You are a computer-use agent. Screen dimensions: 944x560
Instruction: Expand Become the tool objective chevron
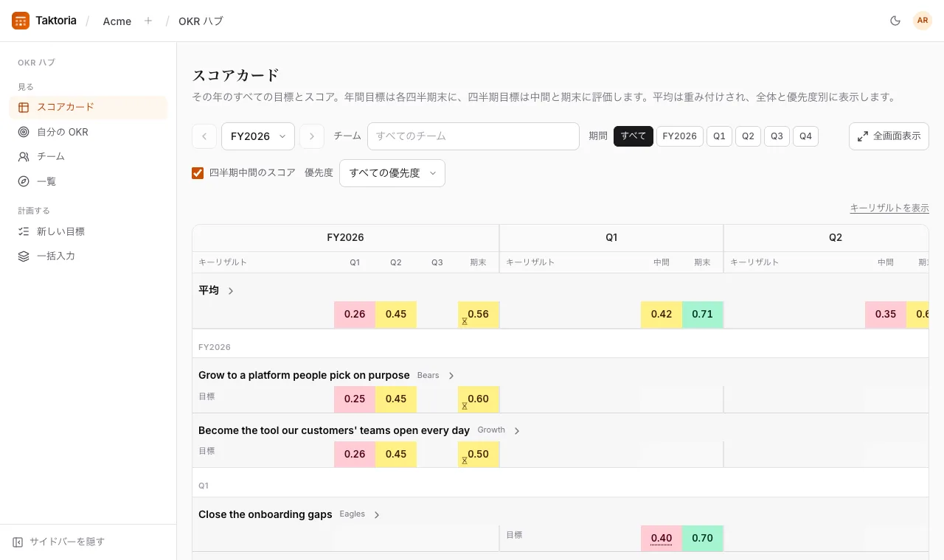point(517,431)
